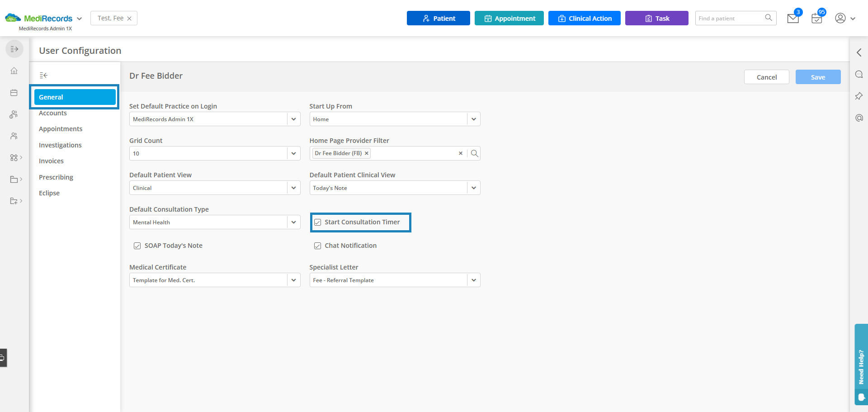Select the General settings tab
Image resolution: width=868 pixels, height=412 pixels.
pos(75,97)
